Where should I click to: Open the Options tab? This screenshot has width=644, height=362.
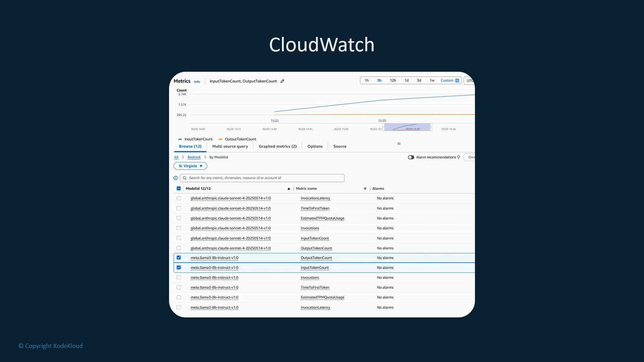pyautogui.click(x=315, y=146)
